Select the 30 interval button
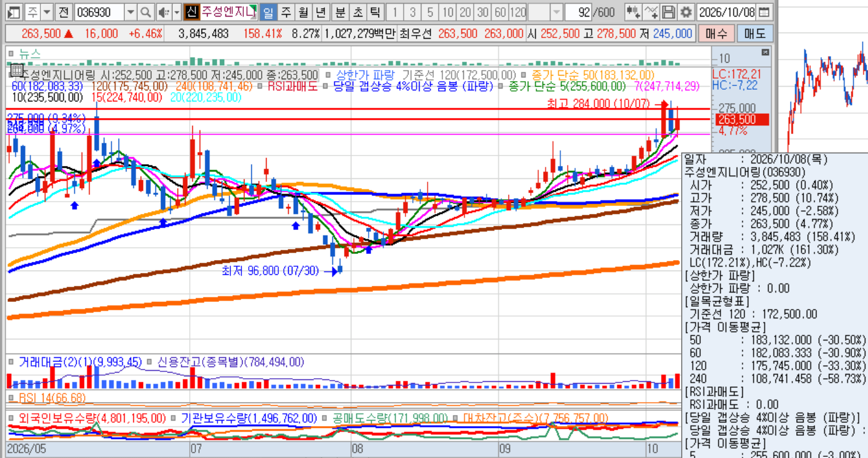The height and width of the screenshot is (458, 868). [x=483, y=12]
